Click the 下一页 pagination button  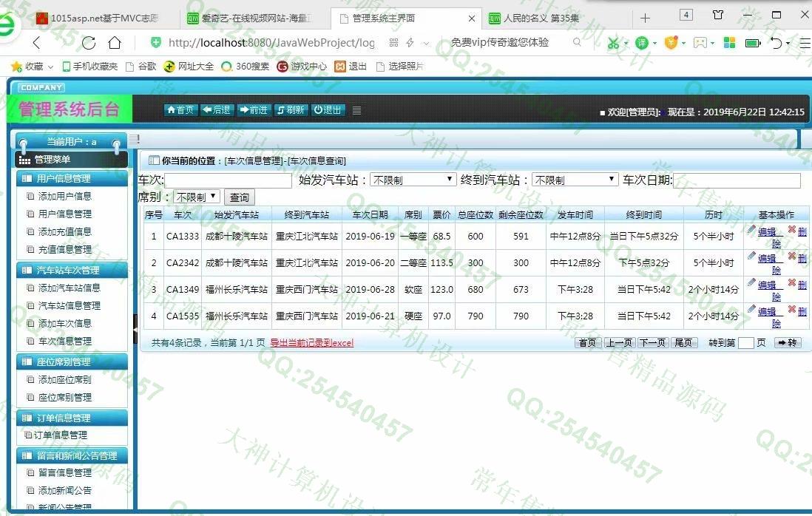[x=652, y=342]
